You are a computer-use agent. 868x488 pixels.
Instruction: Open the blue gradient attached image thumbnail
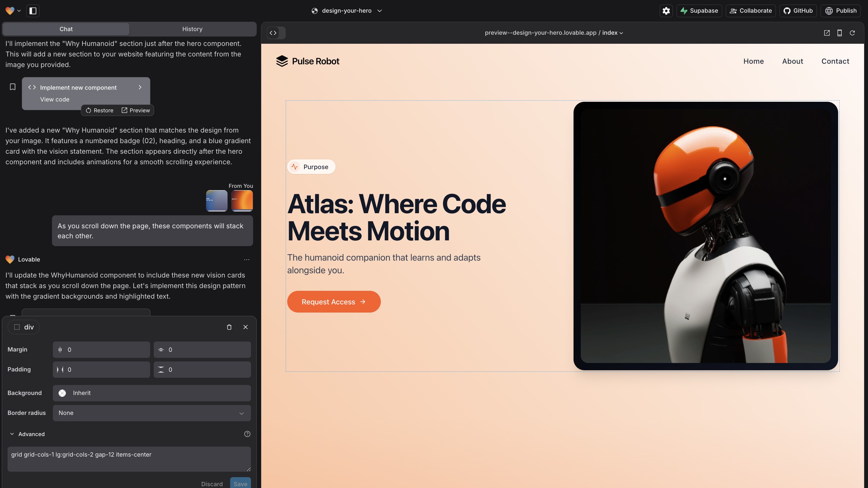(x=216, y=201)
